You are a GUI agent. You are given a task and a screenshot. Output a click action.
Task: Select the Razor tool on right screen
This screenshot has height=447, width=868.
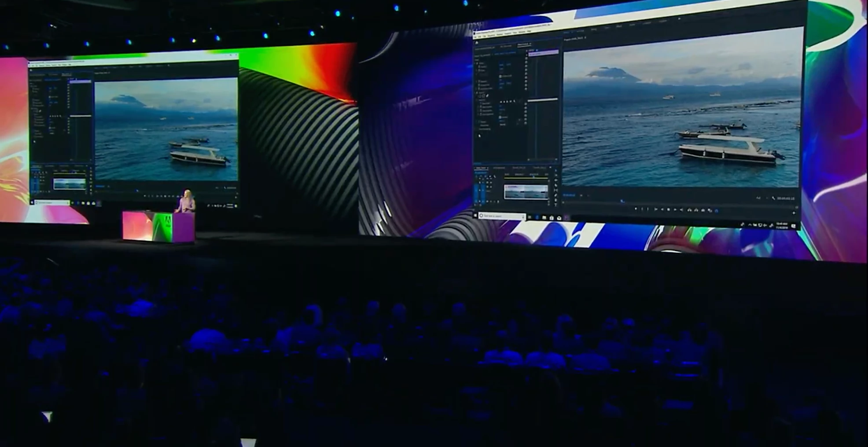point(556,185)
